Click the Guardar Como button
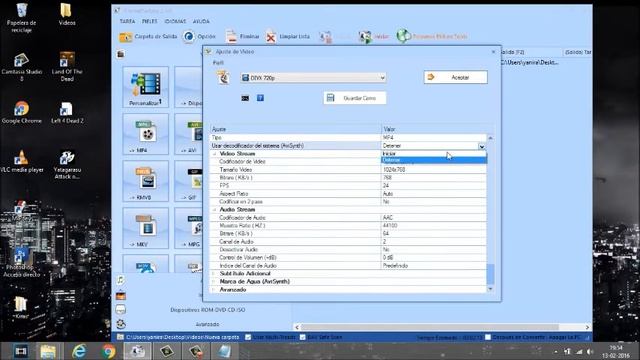This screenshot has height=360, width=640. 355,98
